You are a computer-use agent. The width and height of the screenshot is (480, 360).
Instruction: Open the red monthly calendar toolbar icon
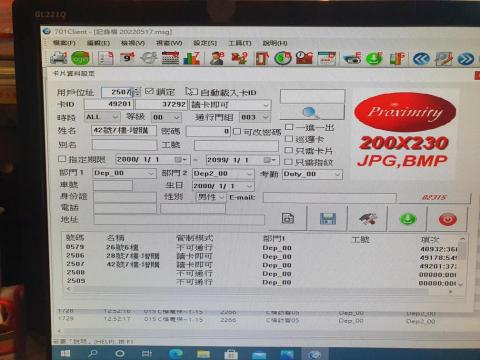(x=170, y=58)
